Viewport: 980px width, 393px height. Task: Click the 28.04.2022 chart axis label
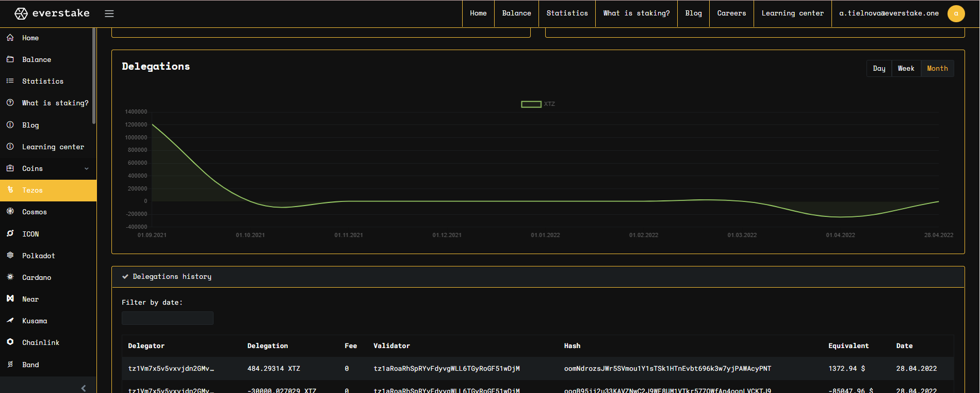pos(939,235)
